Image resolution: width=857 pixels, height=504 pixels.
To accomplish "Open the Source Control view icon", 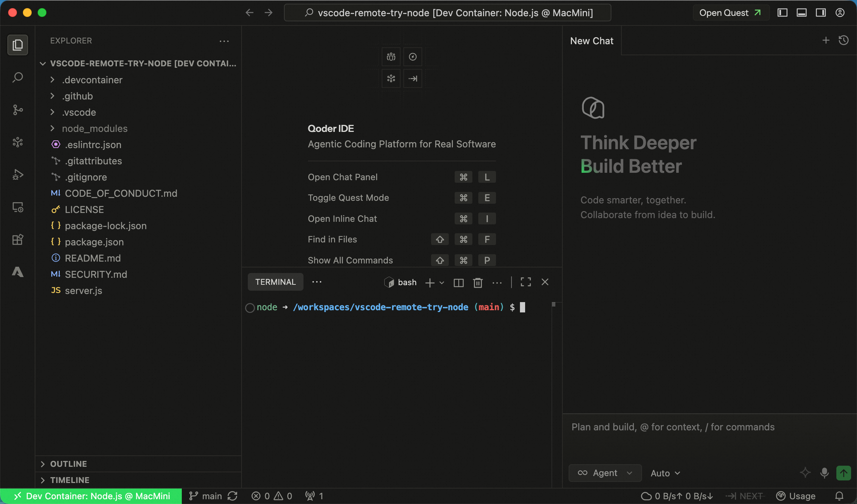I will 18,110.
